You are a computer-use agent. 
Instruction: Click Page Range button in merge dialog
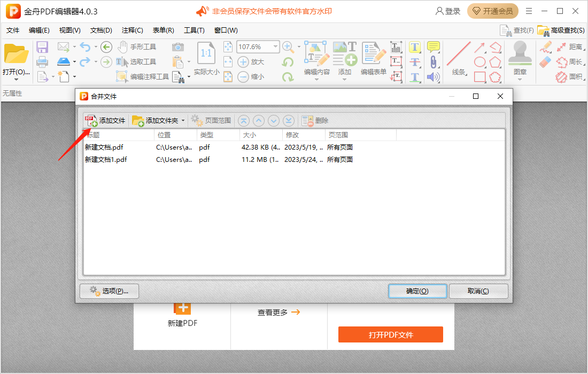click(211, 121)
